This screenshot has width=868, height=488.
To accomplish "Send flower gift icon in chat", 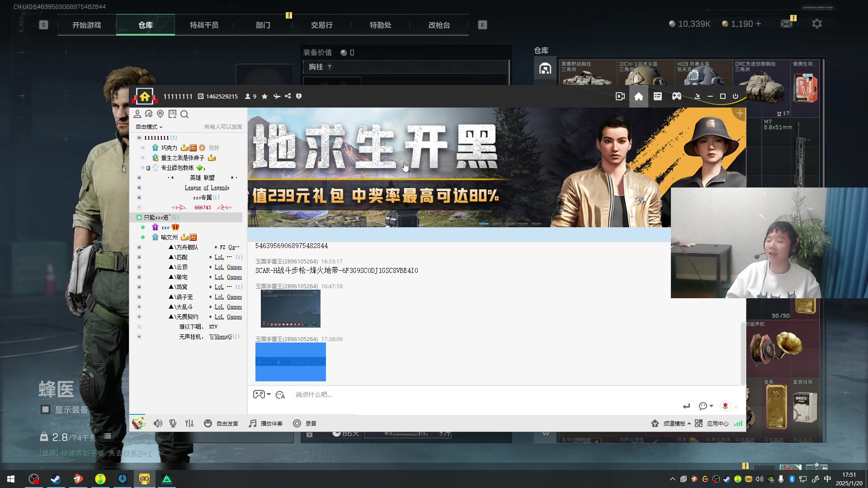I will [725, 406].
